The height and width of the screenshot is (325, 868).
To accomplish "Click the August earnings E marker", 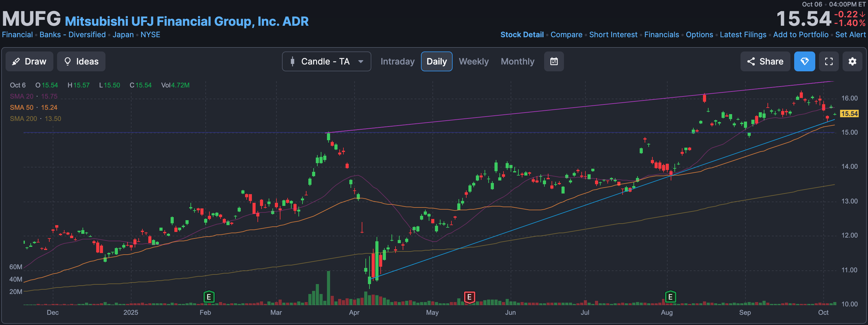I will click(670, 297).
